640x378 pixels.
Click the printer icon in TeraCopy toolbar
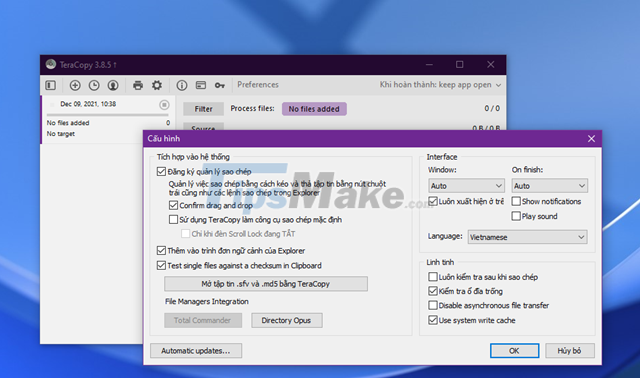pyautogui.click(x=138, y=85)
